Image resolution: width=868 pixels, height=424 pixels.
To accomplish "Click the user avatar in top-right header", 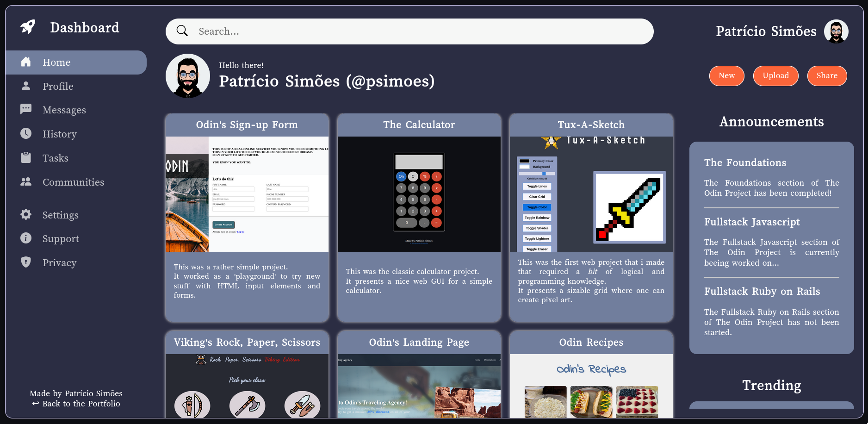I will pos(836,31).
